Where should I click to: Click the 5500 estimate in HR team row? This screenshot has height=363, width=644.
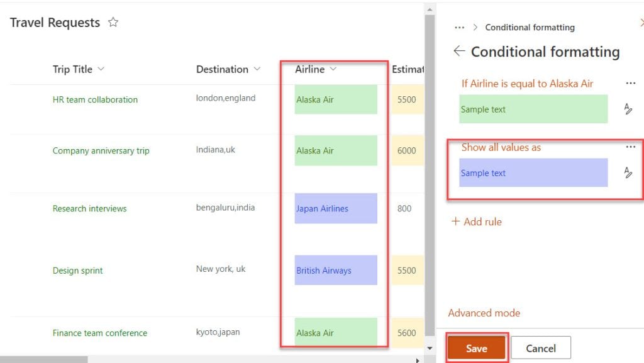point(408,99)
